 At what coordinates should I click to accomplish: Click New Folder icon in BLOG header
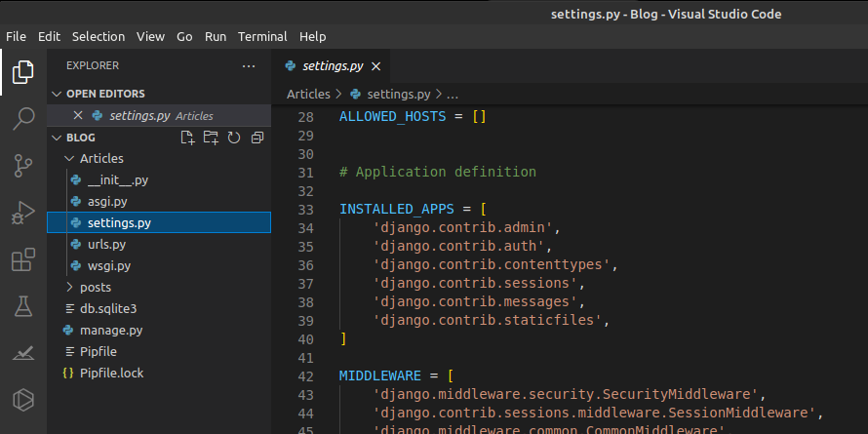[x=211, y=138]
